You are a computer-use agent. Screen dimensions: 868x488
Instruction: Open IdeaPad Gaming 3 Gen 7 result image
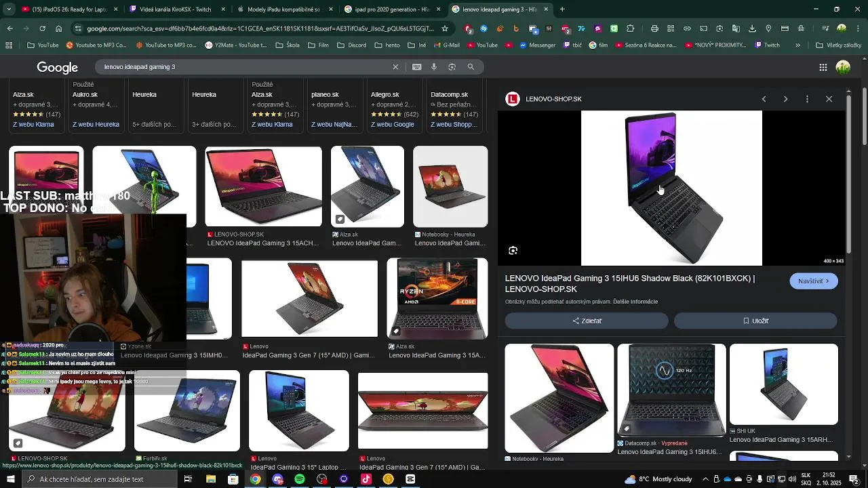pos(309,298)
